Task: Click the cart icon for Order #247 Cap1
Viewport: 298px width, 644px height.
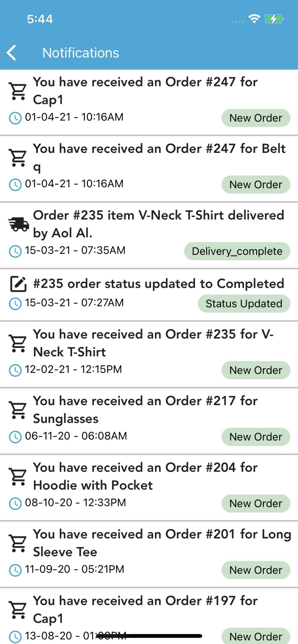Action: pyautogui.click(x=18, y=91)
